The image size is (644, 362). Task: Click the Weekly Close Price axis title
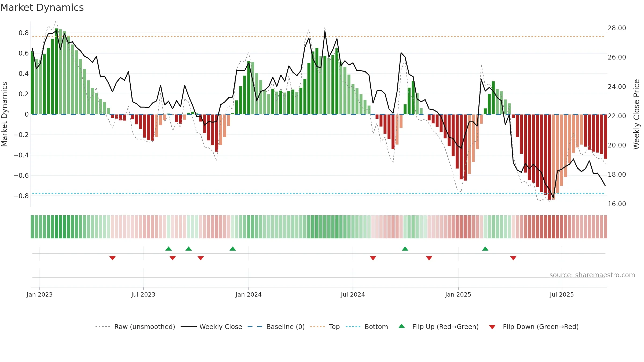coord(636,114)
